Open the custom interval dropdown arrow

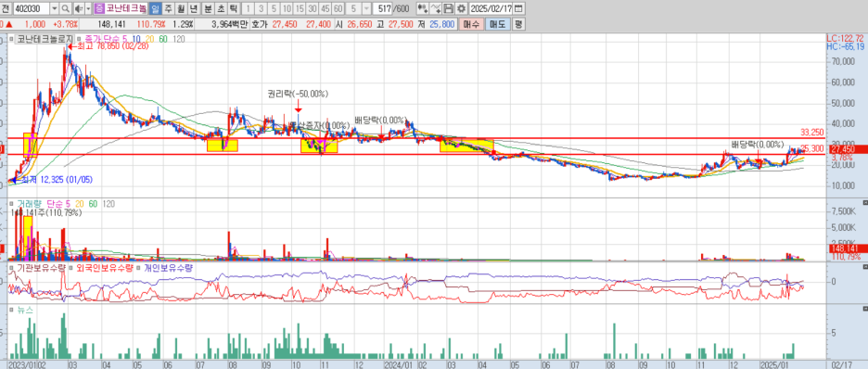367,8
